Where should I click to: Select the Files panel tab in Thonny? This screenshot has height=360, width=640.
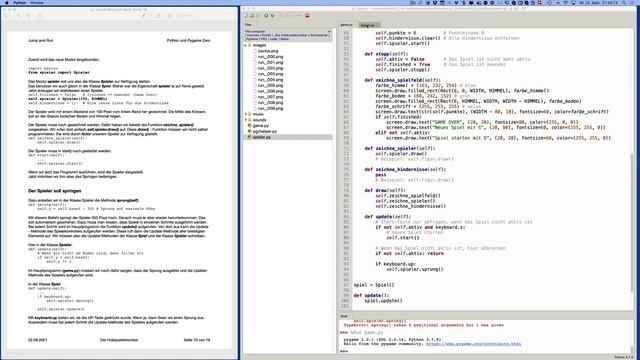(x=248, y=25)
